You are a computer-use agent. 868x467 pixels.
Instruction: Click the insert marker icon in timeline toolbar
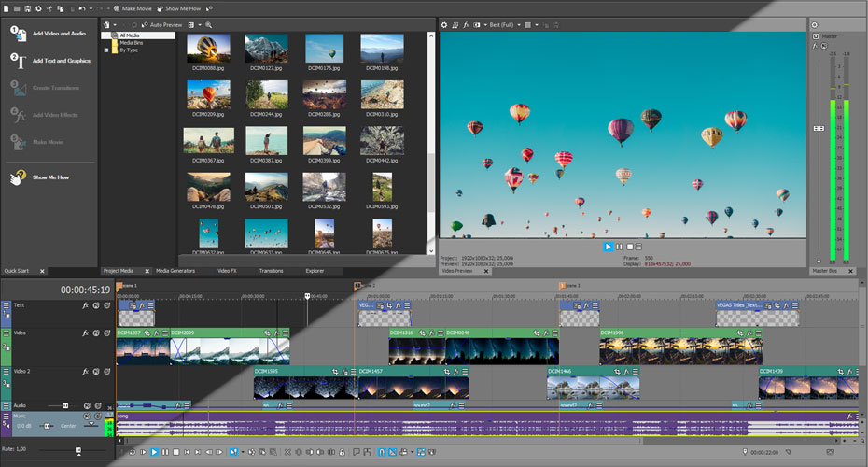(356, 452)
